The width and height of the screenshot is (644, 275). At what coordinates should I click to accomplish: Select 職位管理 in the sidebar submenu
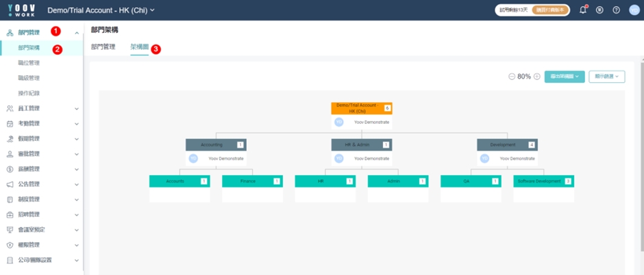click(29, 63)
